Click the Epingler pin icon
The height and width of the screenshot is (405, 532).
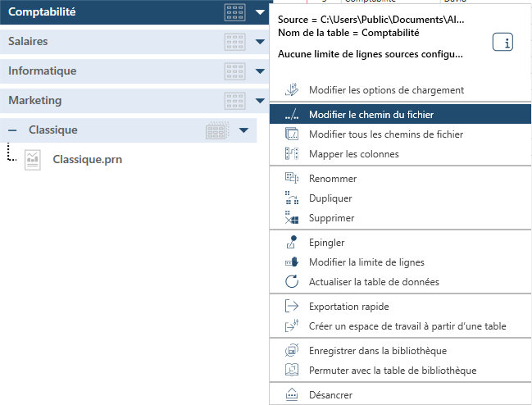click(292, 243)
